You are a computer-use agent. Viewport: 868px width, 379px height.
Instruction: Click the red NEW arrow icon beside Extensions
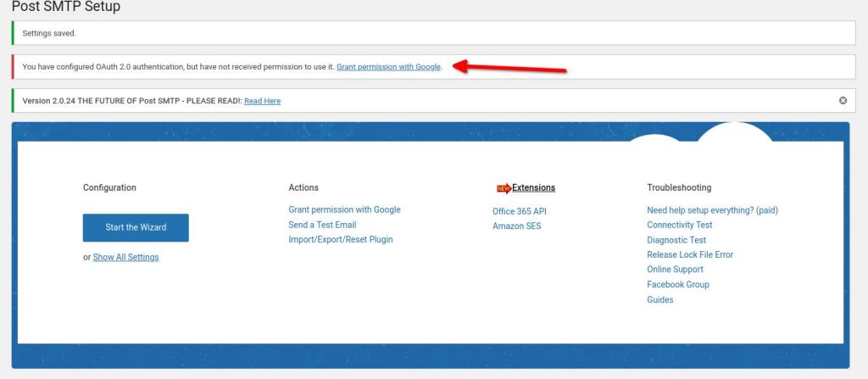click(x=504, y=188)
